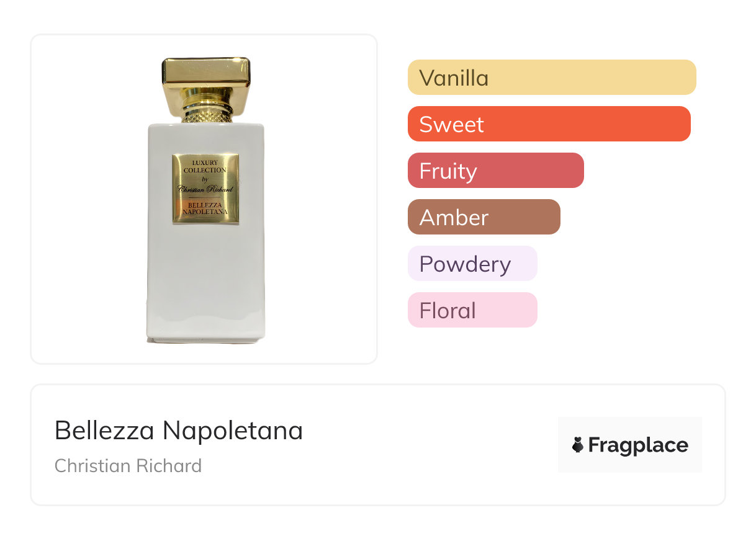756x536 pixels.
Task: Click blank area between title and Fragplace logo
Action: [x=428, y=445]
